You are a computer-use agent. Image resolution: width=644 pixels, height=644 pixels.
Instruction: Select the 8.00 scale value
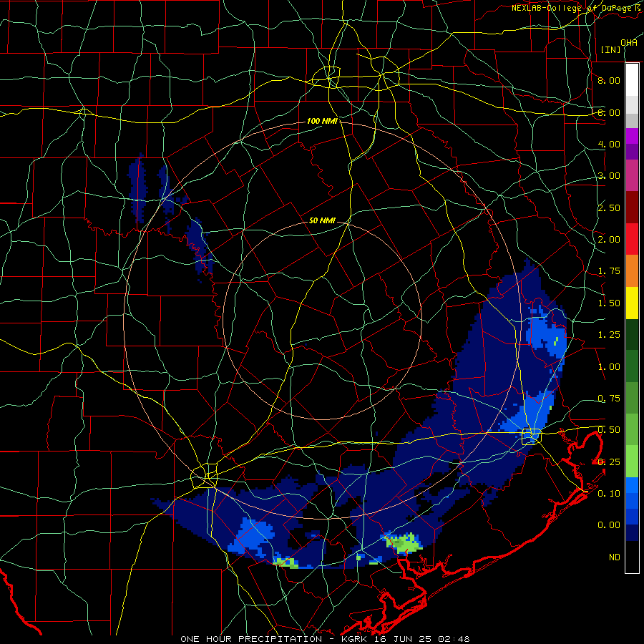tap(609, 80)
